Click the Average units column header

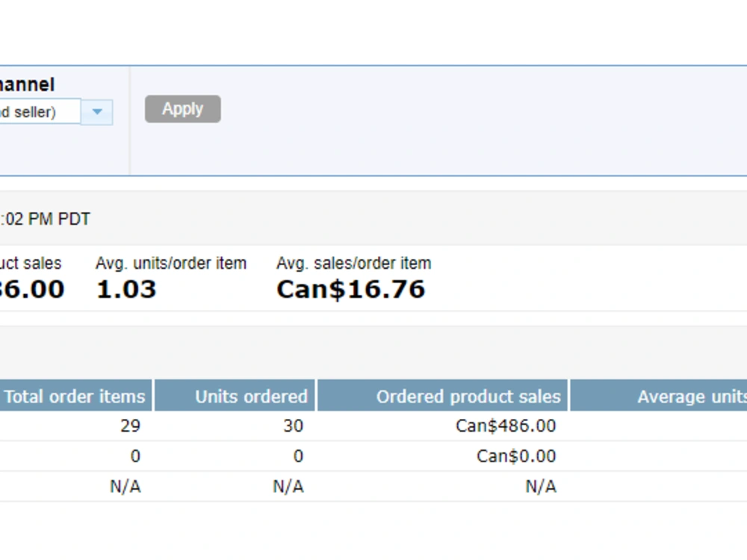pyautogui.click(x=659, y=396)
